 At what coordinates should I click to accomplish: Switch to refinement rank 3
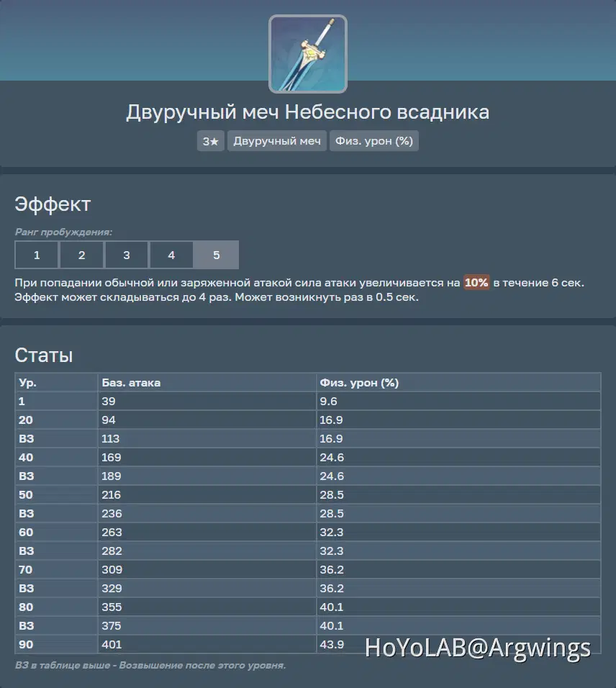click(x=127, y=255)
